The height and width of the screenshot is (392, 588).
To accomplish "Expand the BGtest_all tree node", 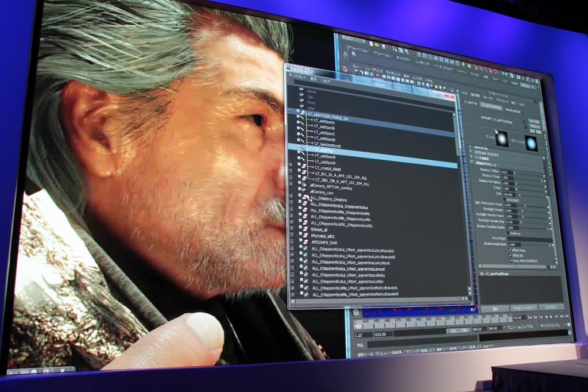I will click(x=292, y=228).
